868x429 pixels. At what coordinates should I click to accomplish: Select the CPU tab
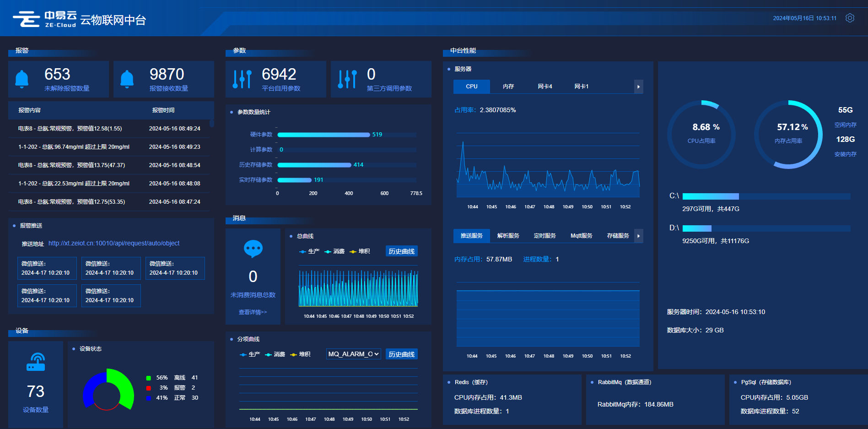(x=472, y=87)
